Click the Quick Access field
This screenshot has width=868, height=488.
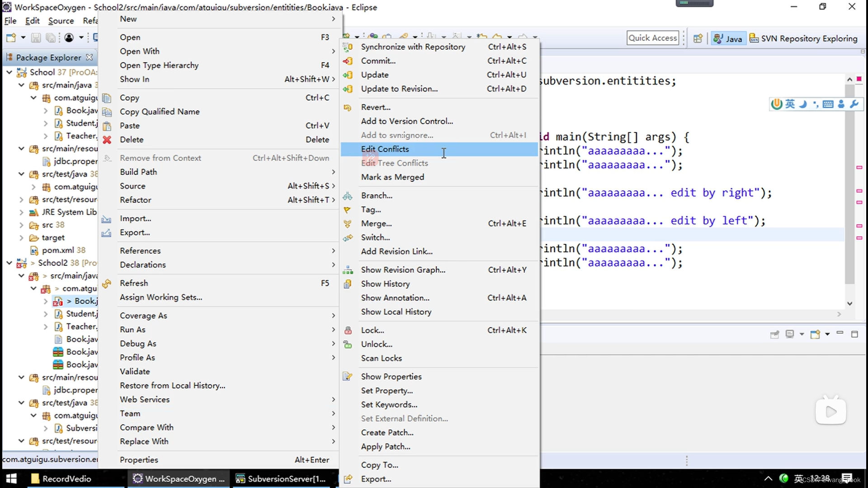point(653,38)
